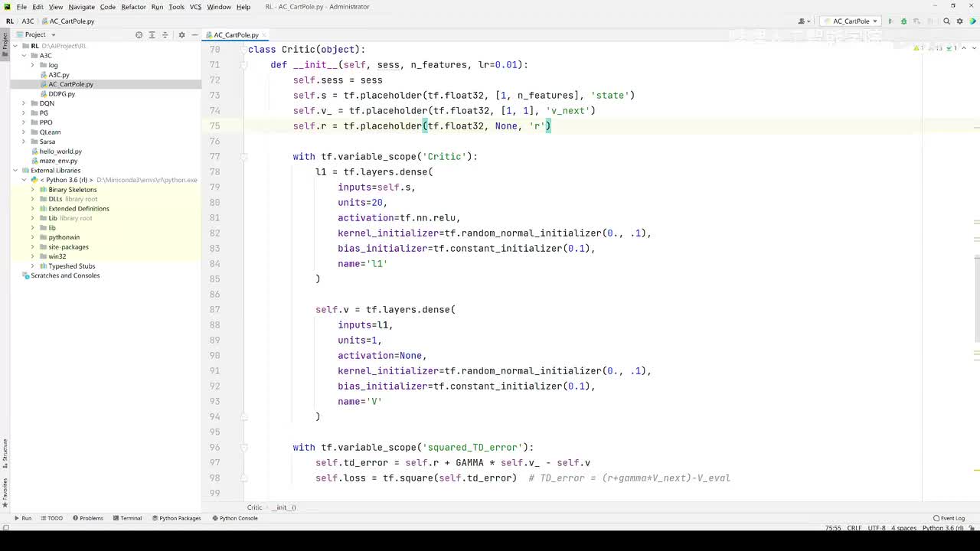Expand the DQN folder
Screen dimensions: 980x551
point(24,103)
